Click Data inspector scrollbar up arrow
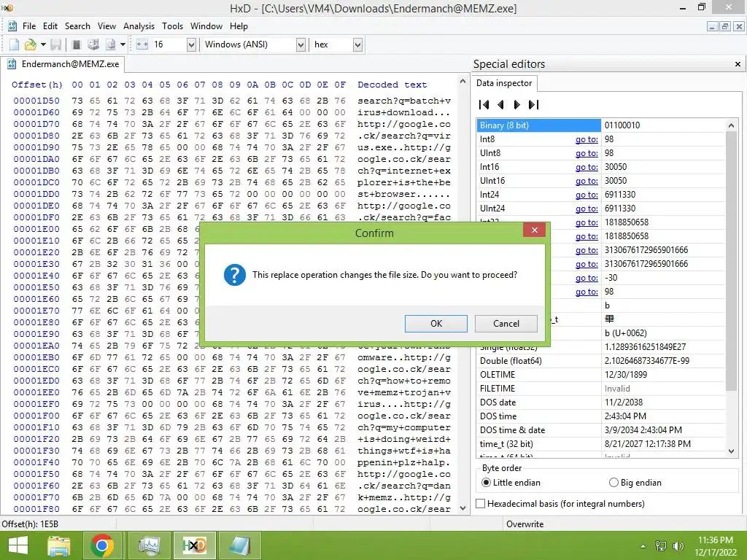This screenshot has width=747, height=560. pyautogui.click(x=731, y=125)
